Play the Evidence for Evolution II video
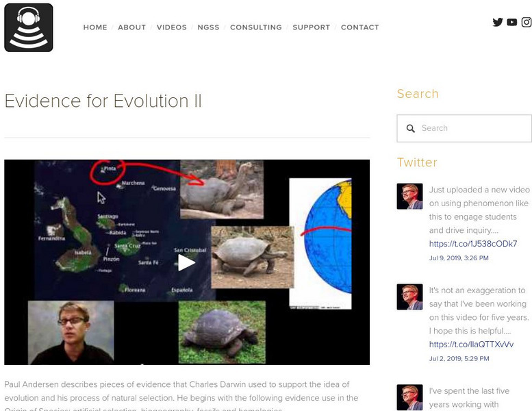Image resolution: width=532 pixels, height=411 pixels. click(x=187, y=262)
